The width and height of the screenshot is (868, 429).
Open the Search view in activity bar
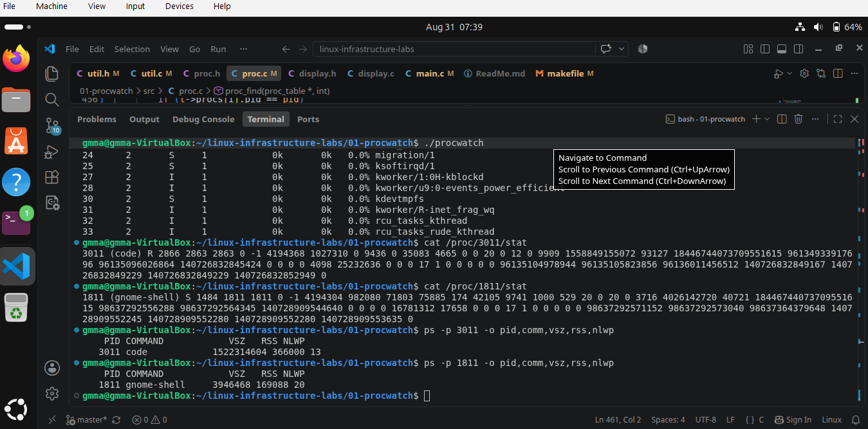click(52, 99)
